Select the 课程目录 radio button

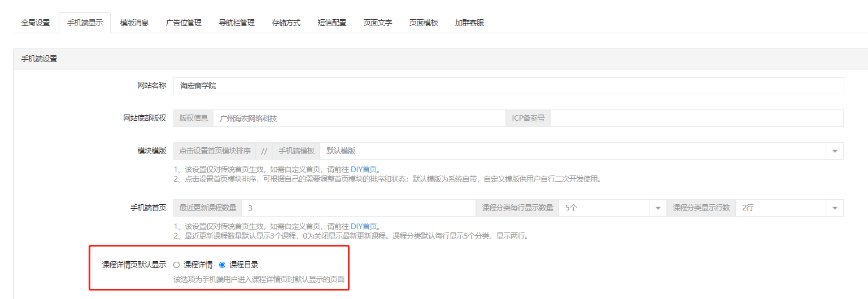[222, 265]
